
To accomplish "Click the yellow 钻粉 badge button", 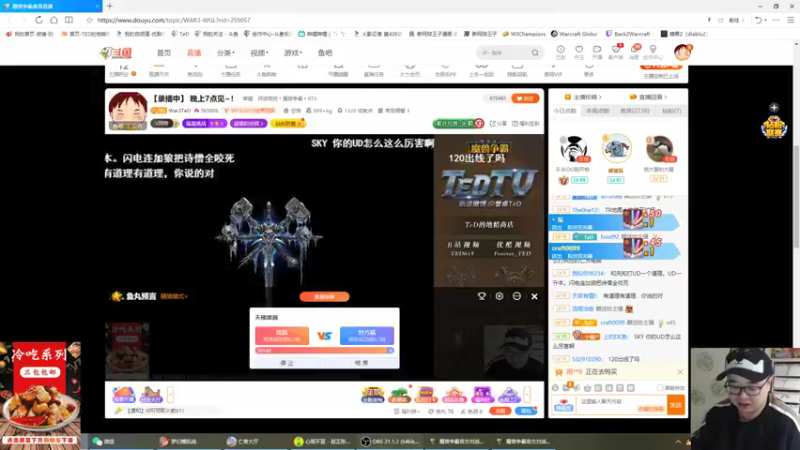I will click(288, 123).
